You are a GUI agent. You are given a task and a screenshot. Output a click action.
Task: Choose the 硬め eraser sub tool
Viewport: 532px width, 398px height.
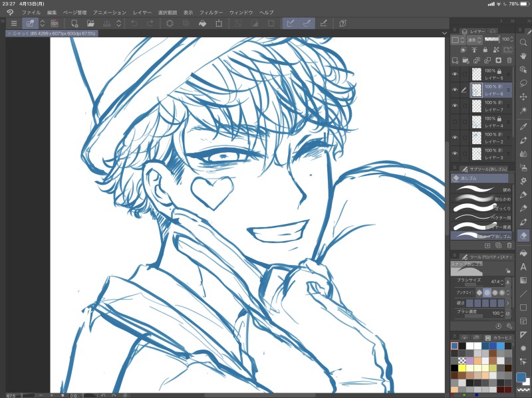481,189
